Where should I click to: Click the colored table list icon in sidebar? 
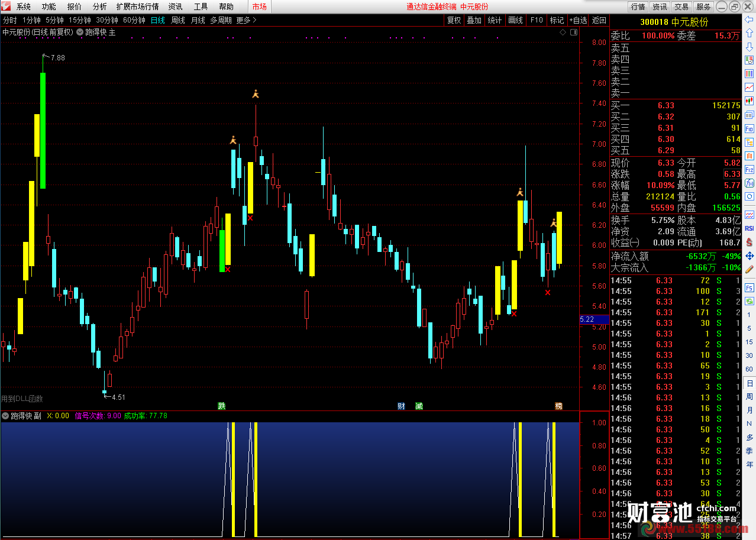(x=749, y=74)
